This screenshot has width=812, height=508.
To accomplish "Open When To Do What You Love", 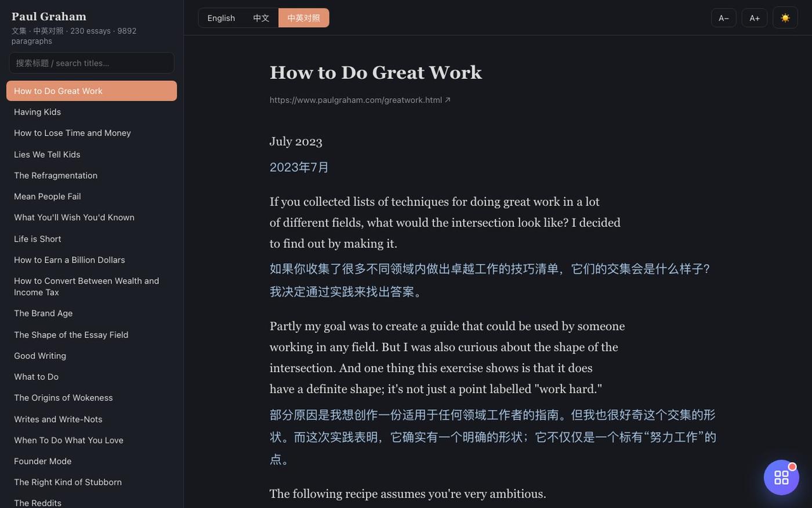I will [x=92, y=440].
